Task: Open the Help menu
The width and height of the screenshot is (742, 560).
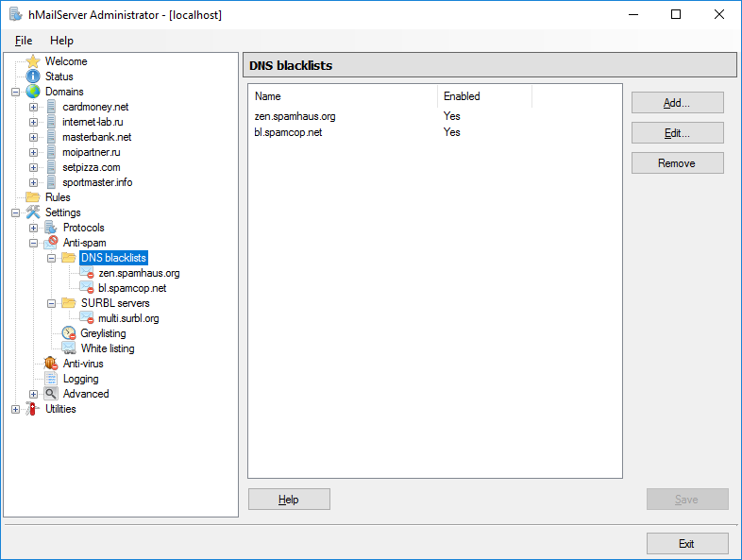Action: (61, 41)
